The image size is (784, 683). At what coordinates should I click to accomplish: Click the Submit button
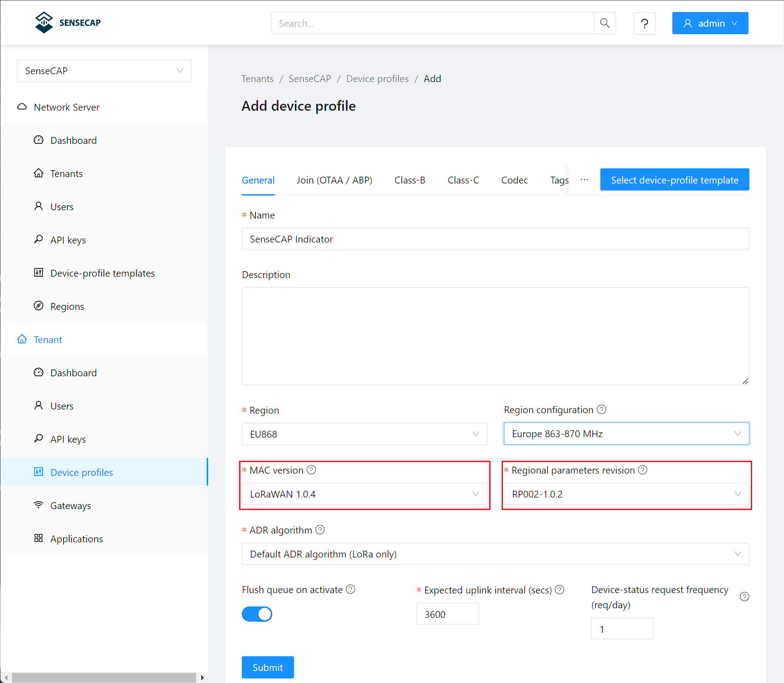coord(268,667)
